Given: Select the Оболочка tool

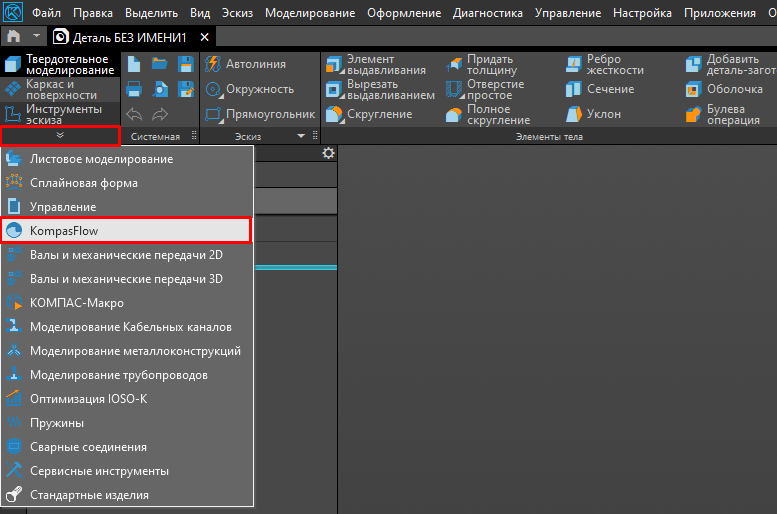Looking at the screenshot, I should coord(724,89).
